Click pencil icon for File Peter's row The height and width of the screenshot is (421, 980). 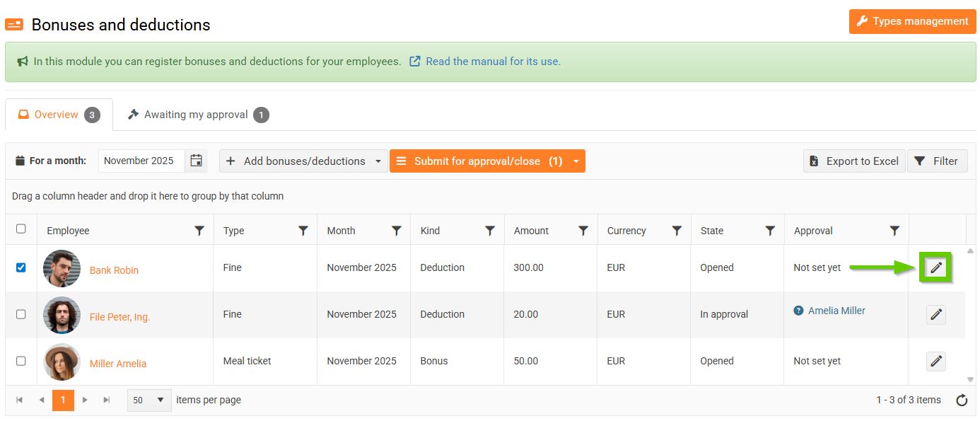point(935,315)
